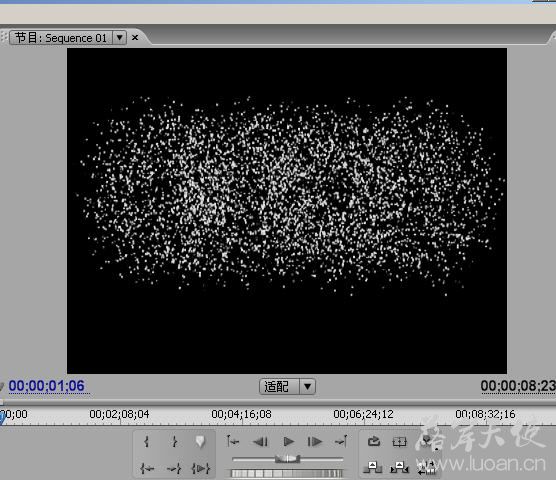Click the shuttle slider handle
This screenshot has height=480, width=556.
pos(288,459)
